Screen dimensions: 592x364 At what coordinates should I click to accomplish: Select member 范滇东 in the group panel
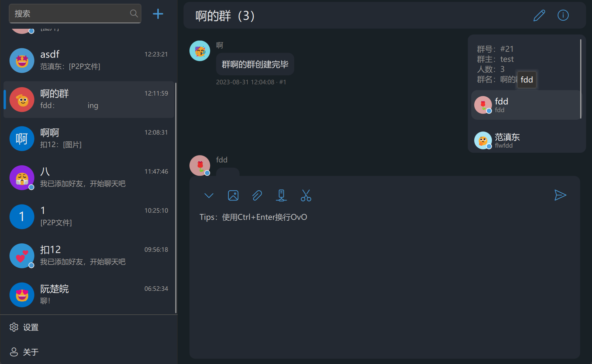point(524,140)
